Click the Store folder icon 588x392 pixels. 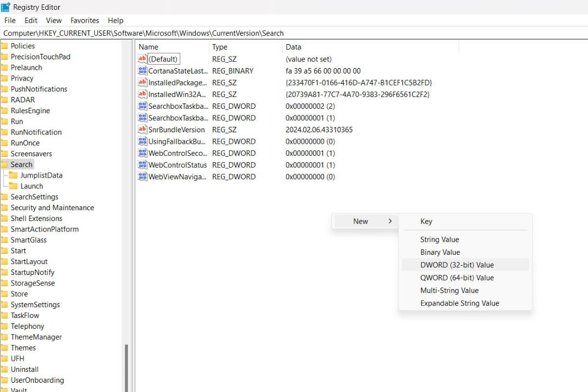(4, 293)
